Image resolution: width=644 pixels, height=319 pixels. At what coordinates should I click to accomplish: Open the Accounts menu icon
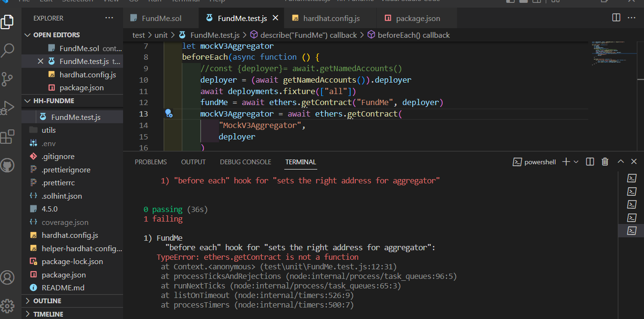click(x=7, y=277)
